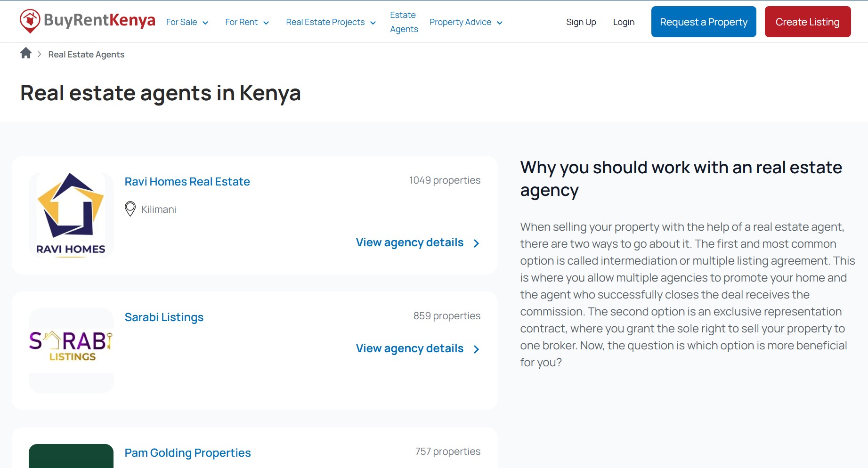
Task: Click the Ravi Homes logo image
Action: (x=71, y=215)
